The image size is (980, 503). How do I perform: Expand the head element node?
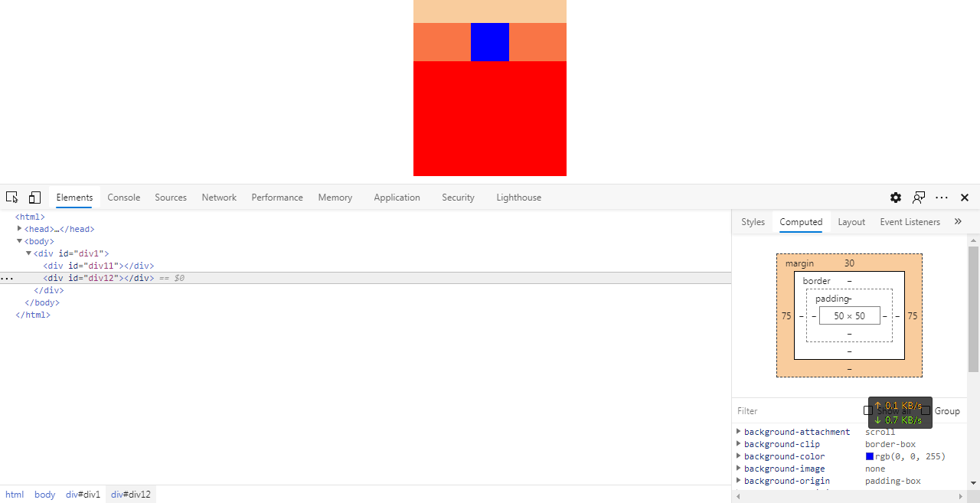(20, 229)
